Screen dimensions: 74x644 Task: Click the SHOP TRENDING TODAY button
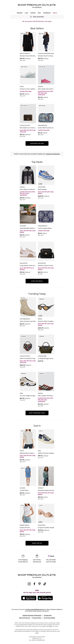[37, 413]
